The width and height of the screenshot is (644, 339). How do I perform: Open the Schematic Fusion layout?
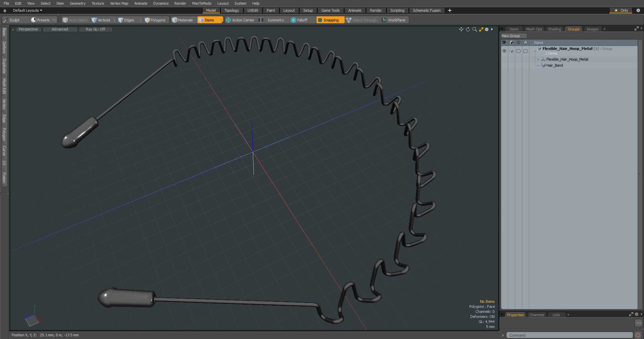[427, 10]
